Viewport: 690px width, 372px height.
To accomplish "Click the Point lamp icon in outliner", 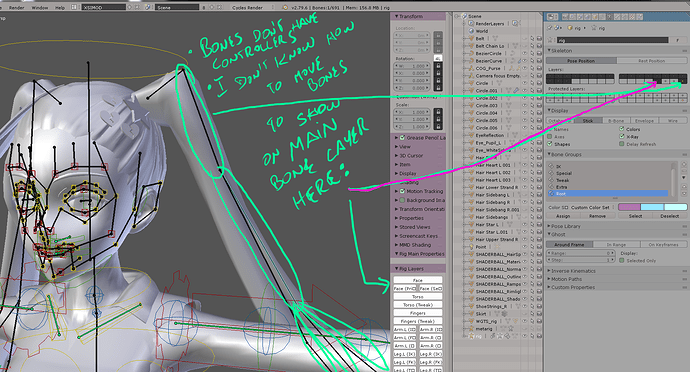I will 472,247.
